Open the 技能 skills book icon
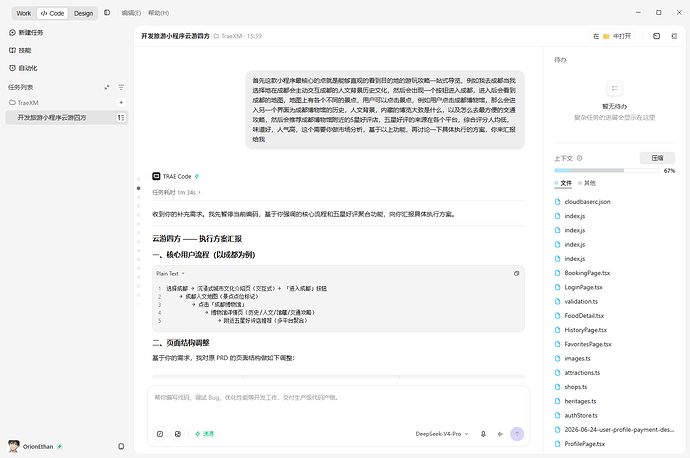The image size is (690, 458). click(12, 50)
